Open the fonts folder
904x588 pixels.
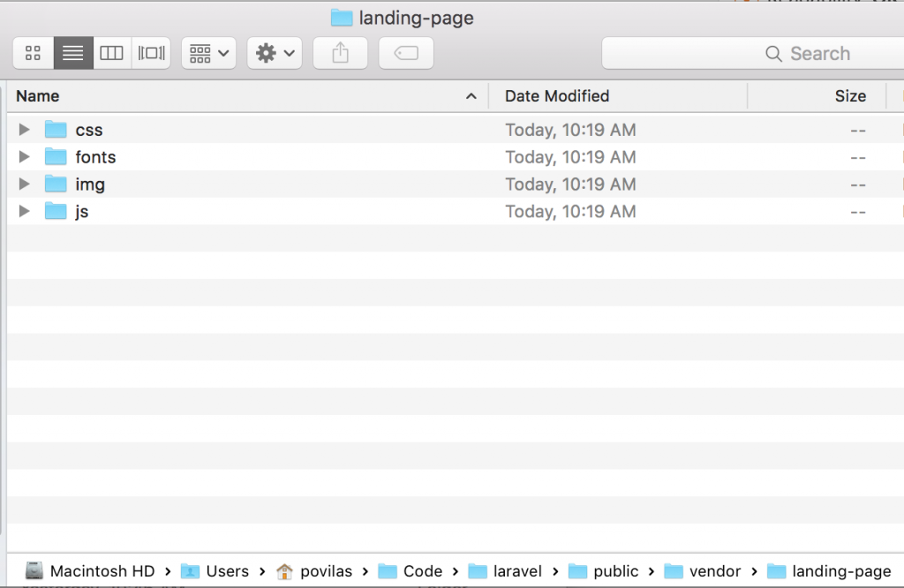(x=95, y=156)
